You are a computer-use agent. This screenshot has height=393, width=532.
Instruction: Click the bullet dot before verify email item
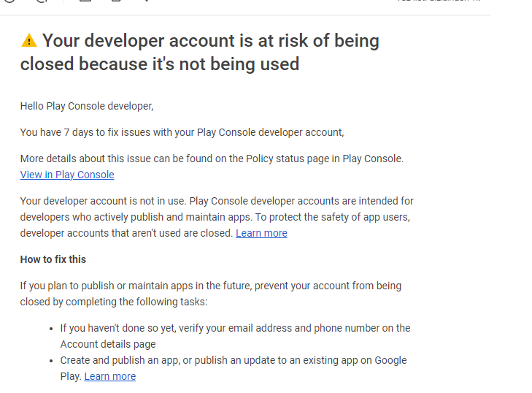coord(51,329)
